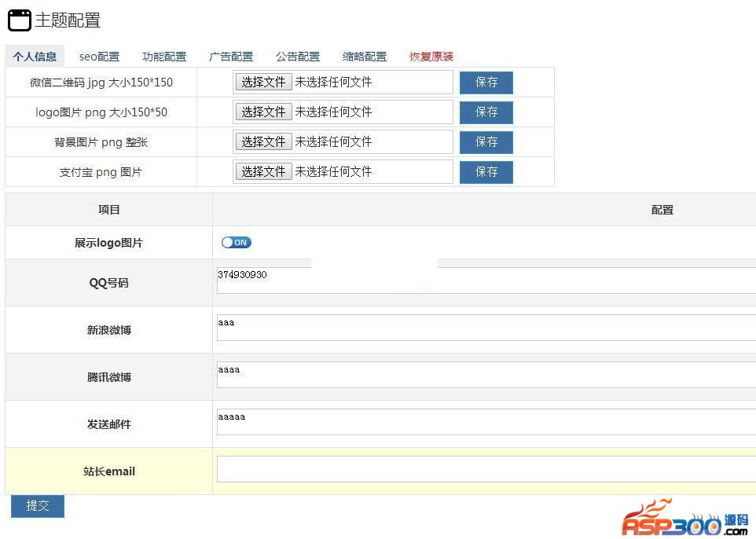Click the 展示logo图片 row label
This screenshot has height=539, width=756.
click(x=109, y=243)
